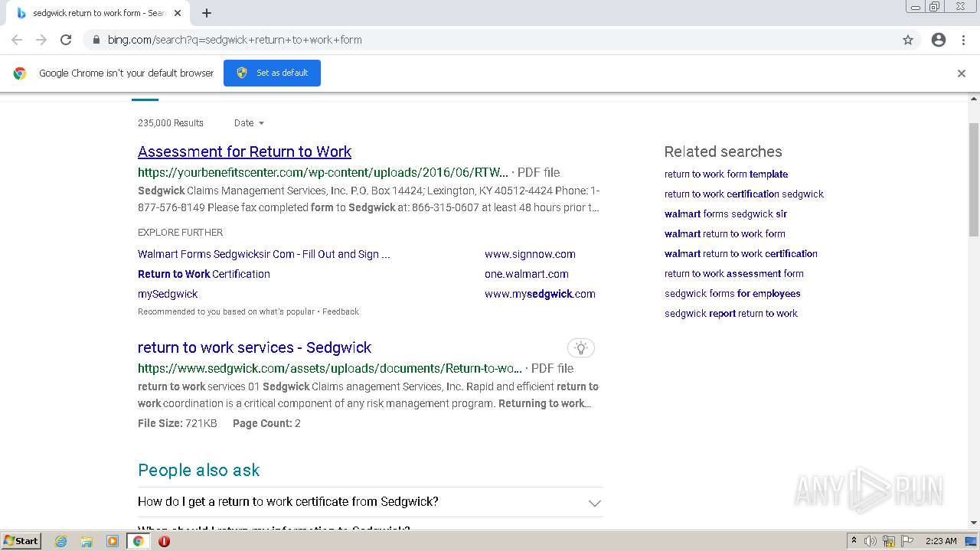Open the media player taskbar icon
The height and width of the screenshot is (551, 980).
(x=113, y=541)
